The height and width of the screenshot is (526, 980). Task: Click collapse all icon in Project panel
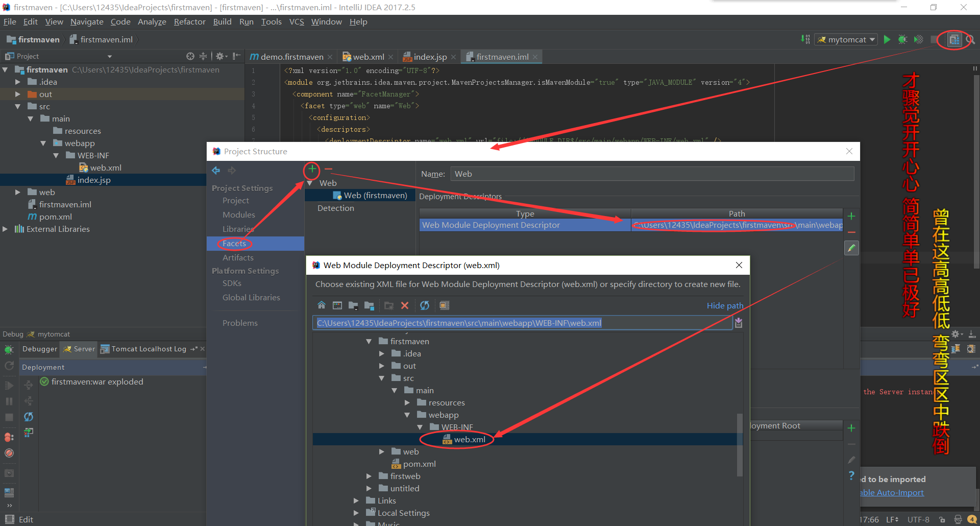point(203,56)
